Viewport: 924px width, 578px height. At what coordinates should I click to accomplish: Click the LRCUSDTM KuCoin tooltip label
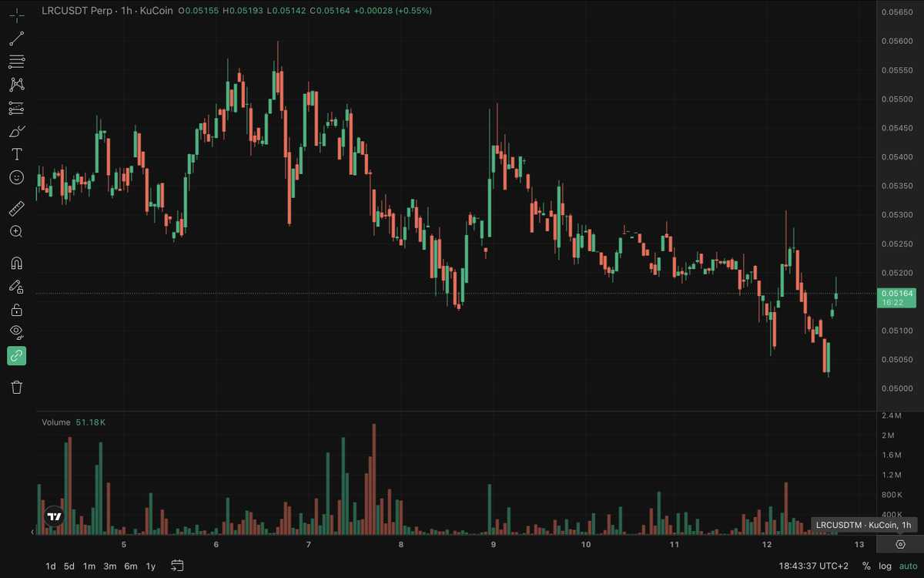[x=863, y=525]
